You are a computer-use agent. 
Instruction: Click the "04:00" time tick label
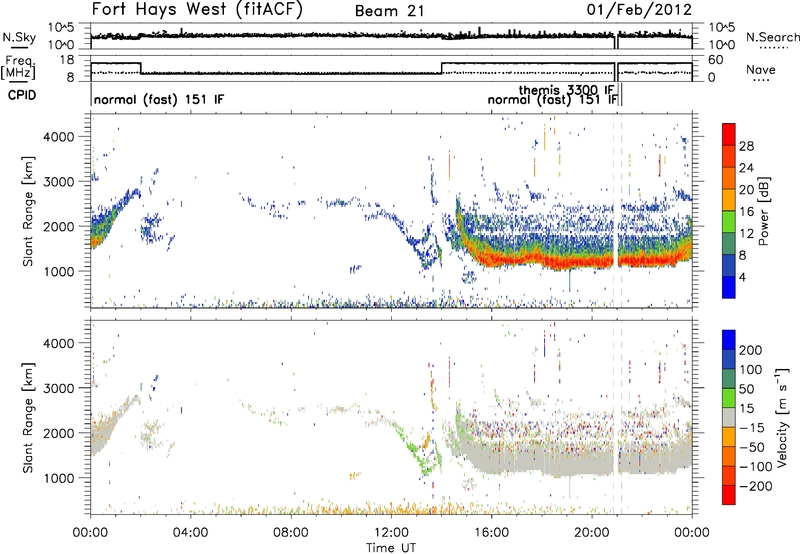tap(190, 533)
